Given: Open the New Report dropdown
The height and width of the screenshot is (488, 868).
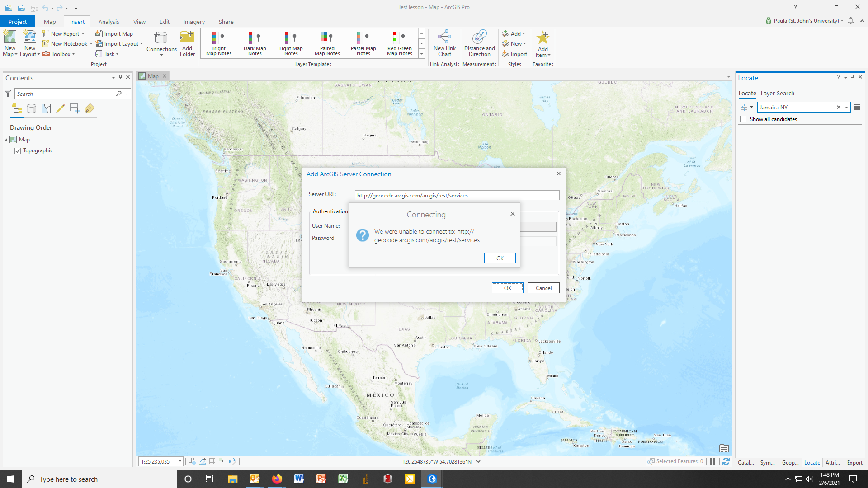Looking at the screenshot, I should pyautogui.click(x=83, y=33).
